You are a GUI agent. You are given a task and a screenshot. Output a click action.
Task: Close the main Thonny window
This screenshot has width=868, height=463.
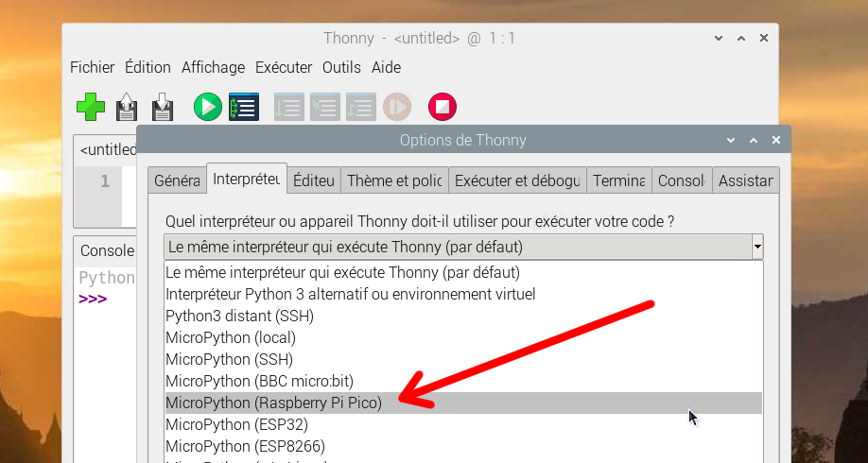764,38
